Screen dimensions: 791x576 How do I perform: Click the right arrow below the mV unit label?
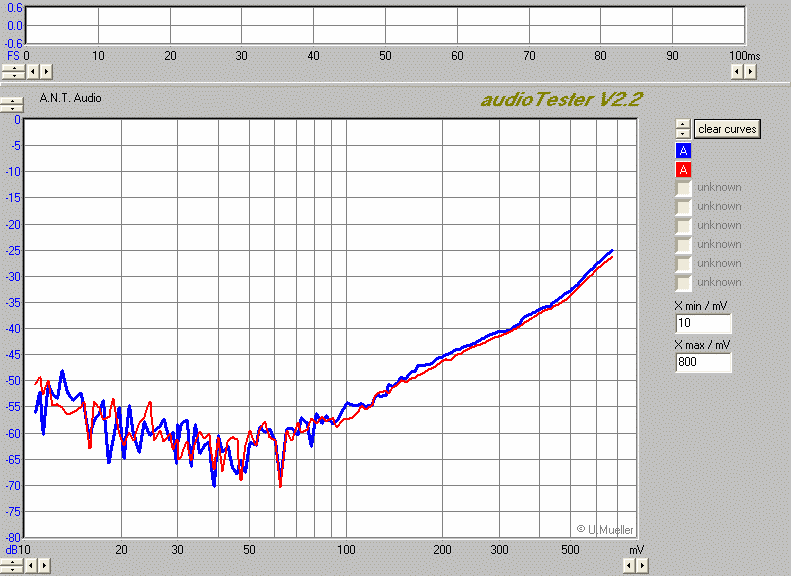642,565
